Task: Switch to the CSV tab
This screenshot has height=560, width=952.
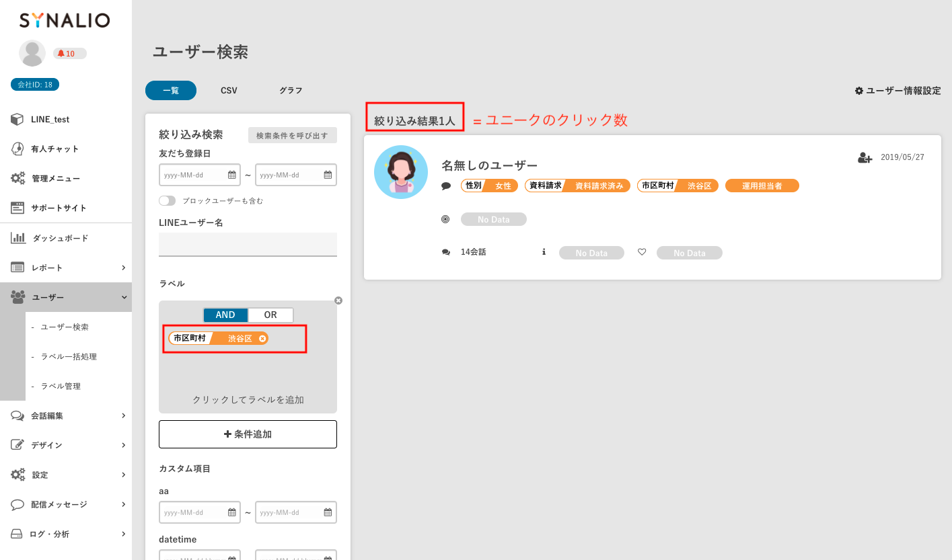Action: point(229,91)
